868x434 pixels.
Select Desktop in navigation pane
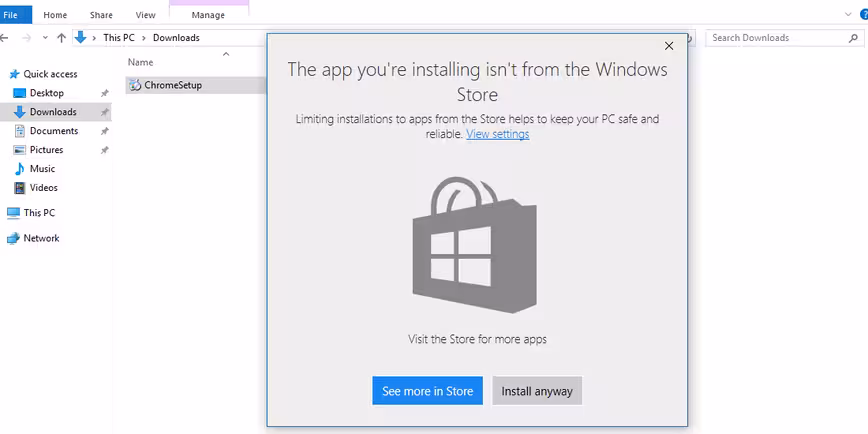point(46,93)
